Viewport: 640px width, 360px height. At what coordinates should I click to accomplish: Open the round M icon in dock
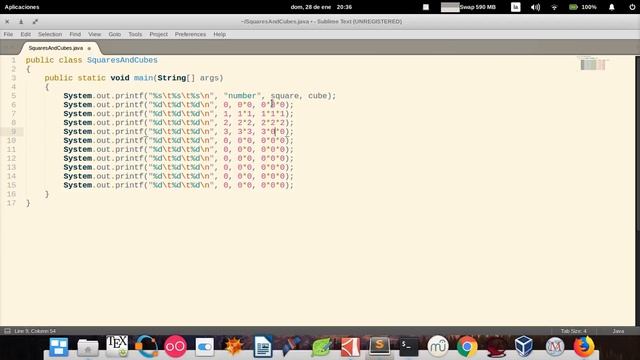(555, 347)
